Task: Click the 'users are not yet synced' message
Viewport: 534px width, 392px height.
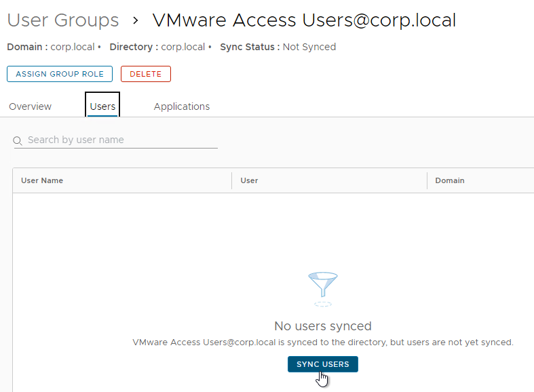Action: 323,342
